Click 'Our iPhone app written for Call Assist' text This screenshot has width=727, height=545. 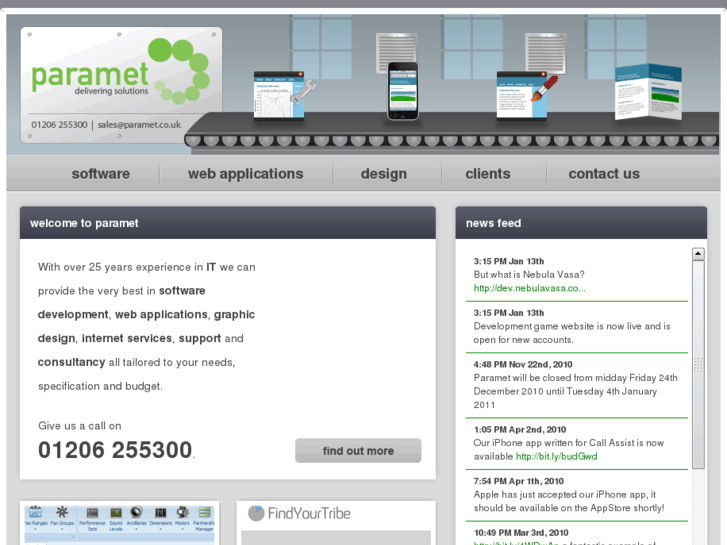click(x=568, y=443)
